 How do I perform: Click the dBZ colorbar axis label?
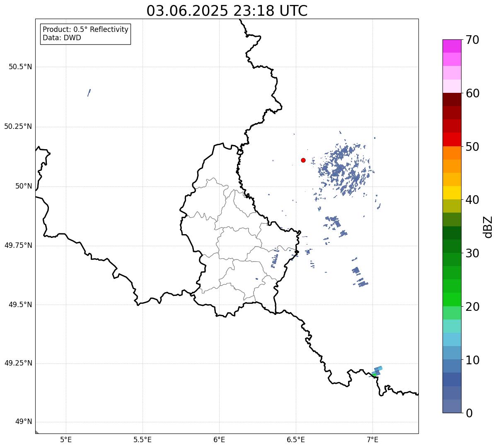click(x=488, y=227)
